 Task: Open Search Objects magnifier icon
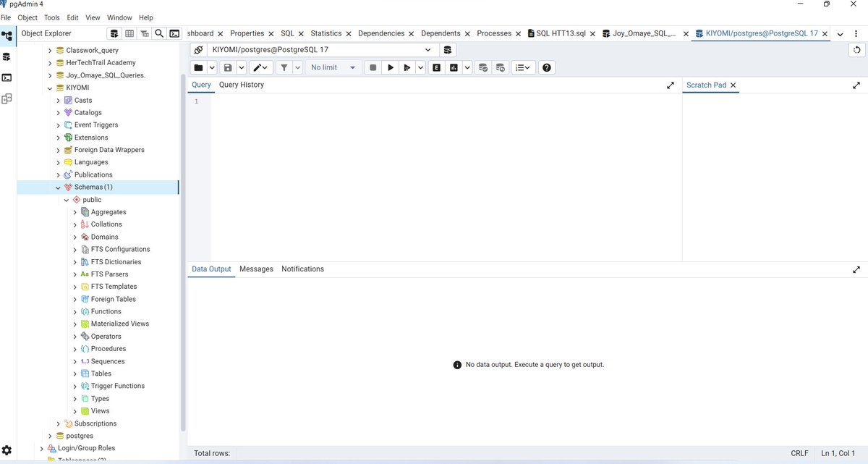coord(159,33)
